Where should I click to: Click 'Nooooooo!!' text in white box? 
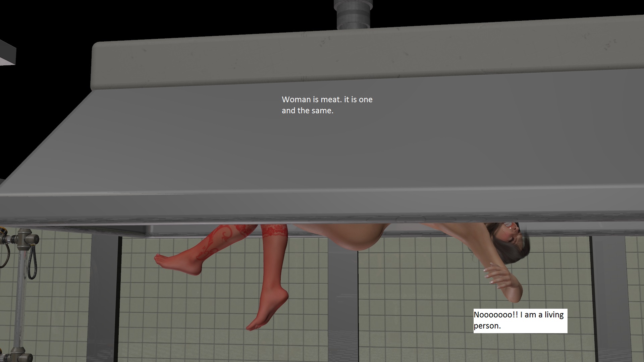(496, 315)
